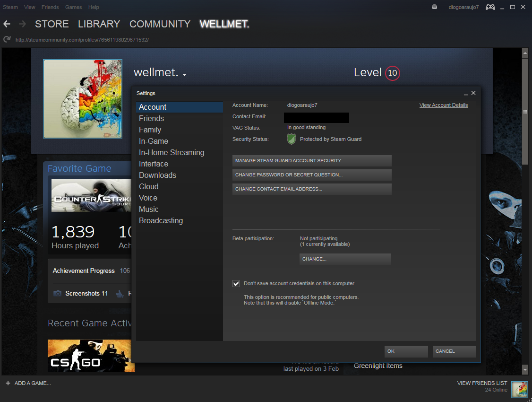
Task: Open the View menu
Action: (x=29, y=7)
